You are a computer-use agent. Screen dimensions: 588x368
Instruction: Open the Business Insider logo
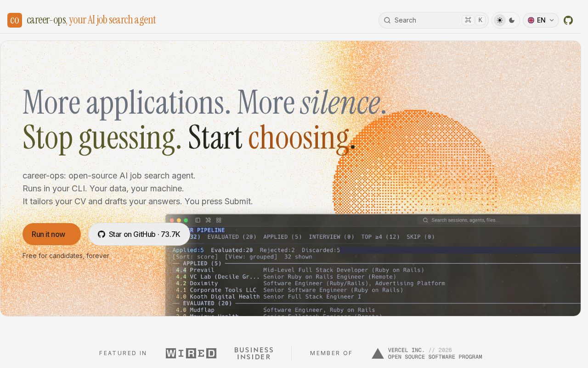(254, 353)
